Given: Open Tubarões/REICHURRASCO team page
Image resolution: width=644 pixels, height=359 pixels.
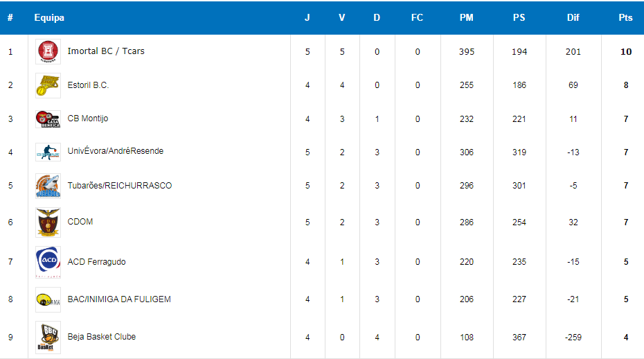Looking at the screenshot, I should click(120, 186).
